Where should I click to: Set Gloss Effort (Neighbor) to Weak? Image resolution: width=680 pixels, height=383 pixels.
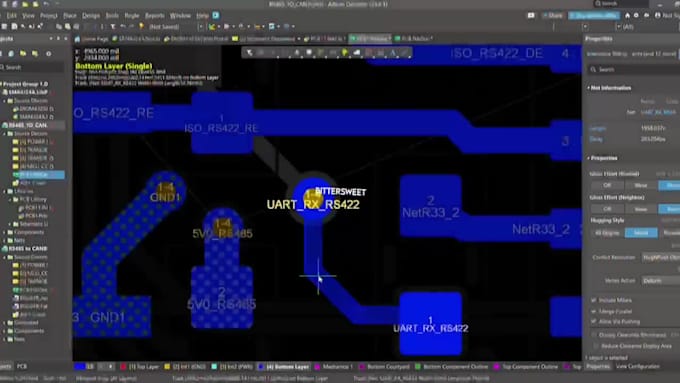tap(641, 209)
